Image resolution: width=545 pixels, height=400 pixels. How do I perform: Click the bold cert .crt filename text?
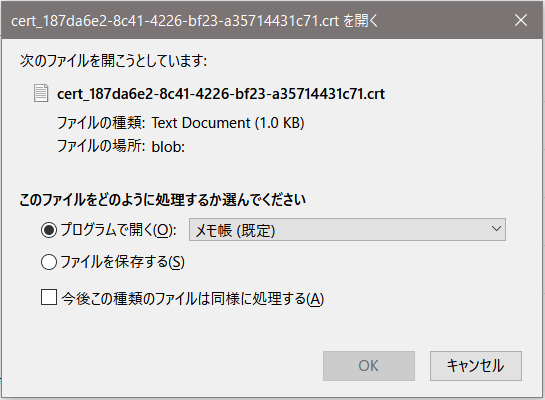(x=221, y=94)
